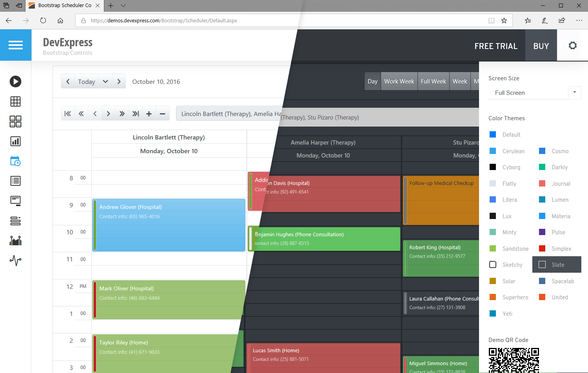Open the Charts demo icon
This screenshot has width=588, height=373.
pyautogui.click(x=15, y=141)
